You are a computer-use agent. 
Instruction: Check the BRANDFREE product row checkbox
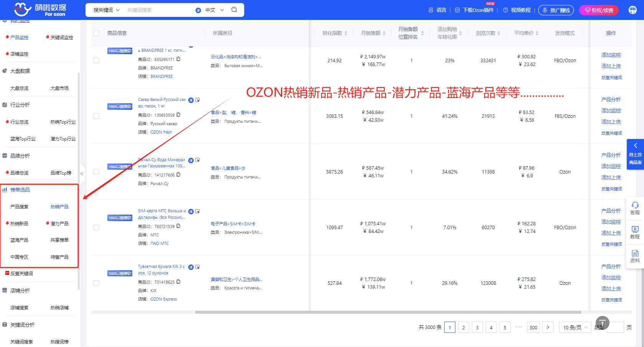click(x=96, y=61)
